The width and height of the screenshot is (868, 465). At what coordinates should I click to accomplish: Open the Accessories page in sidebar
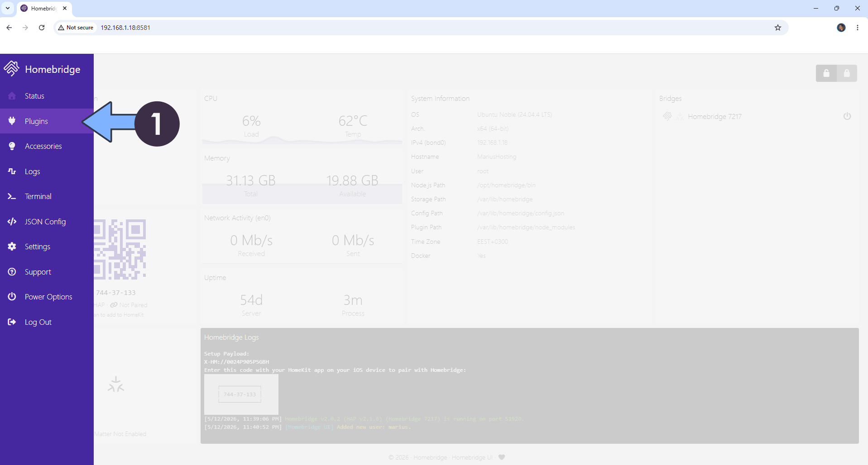tap(47, 146)
